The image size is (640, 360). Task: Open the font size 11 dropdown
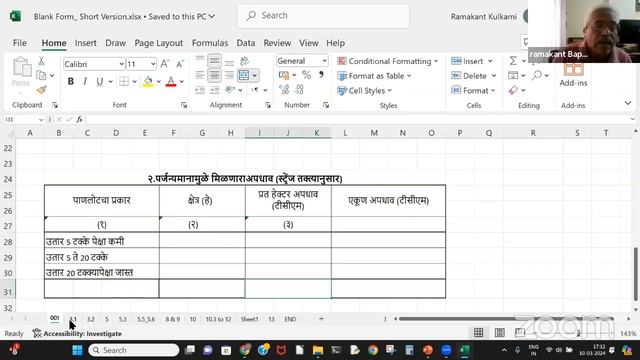click(x=153, y=64)
